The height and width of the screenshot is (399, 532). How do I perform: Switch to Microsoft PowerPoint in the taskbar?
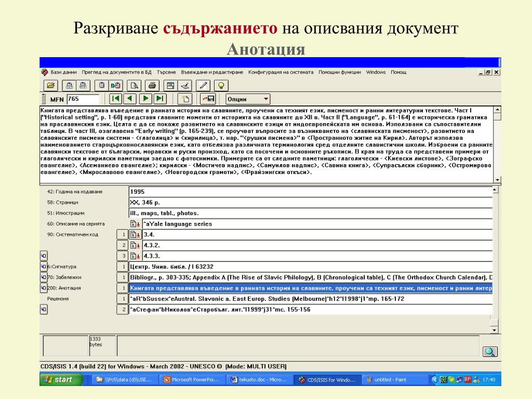pyautogui.click(x=192, y=380)
